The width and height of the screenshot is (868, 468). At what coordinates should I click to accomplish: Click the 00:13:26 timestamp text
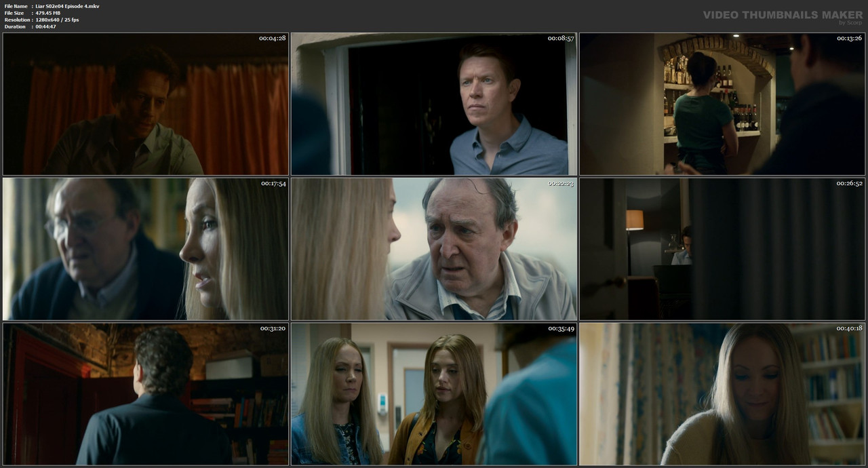[849, 38]
